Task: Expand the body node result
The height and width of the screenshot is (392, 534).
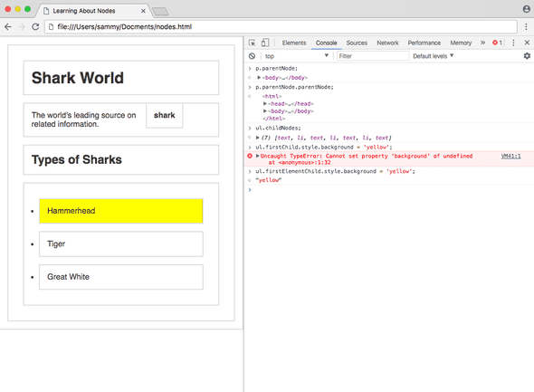Action: point(259,78)
